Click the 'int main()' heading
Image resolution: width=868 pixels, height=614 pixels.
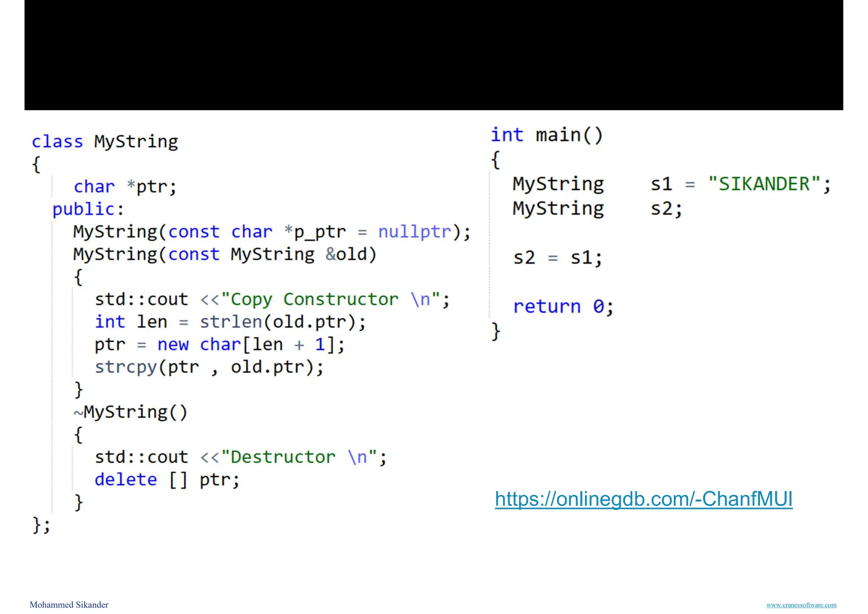coord(547,135)
